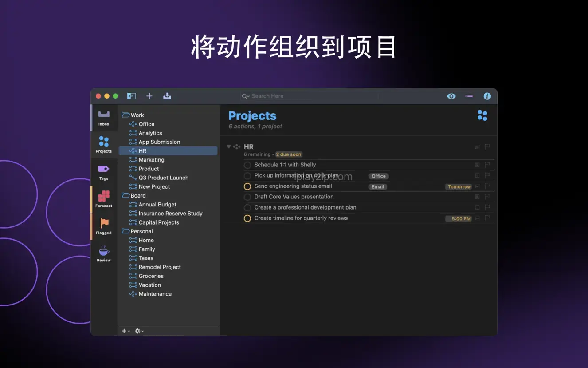Image resolution: width=588 pixels, height=368 pixels.
Task: Click the HR project type icon in outline
Action: click(237, 146)
